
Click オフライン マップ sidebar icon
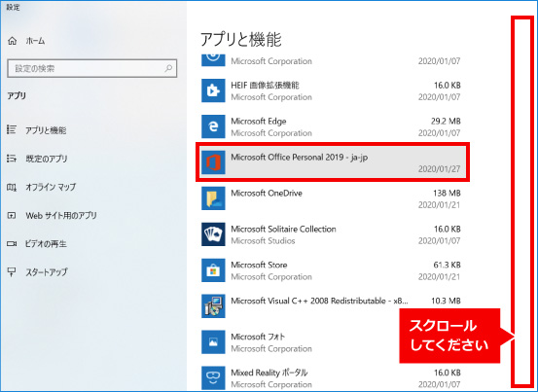(12, 187)
